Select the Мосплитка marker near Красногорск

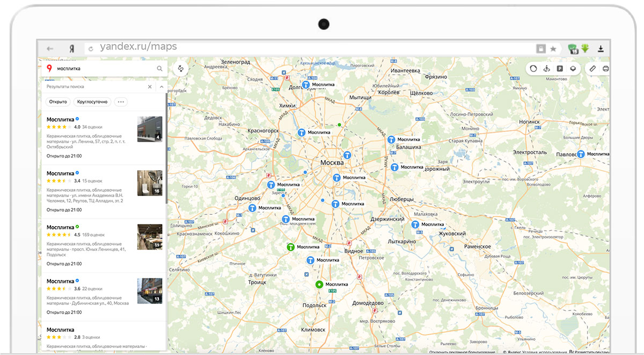point(302,132)
